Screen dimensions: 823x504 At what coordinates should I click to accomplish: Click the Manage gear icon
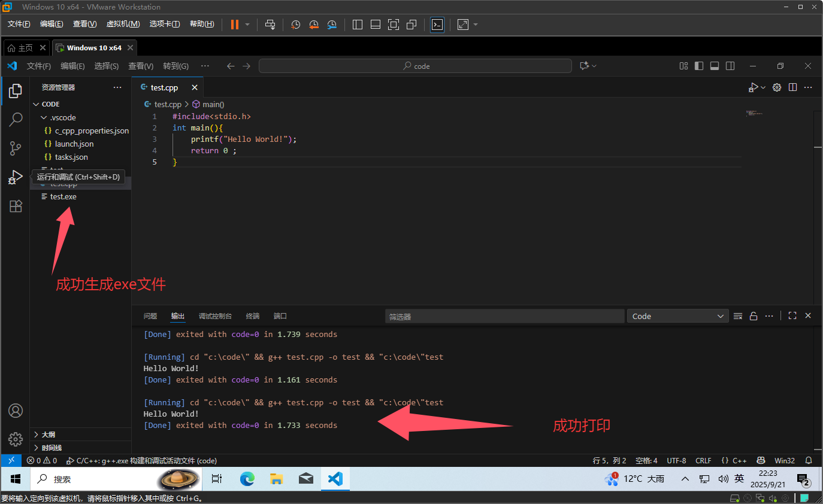click(16, 439)
